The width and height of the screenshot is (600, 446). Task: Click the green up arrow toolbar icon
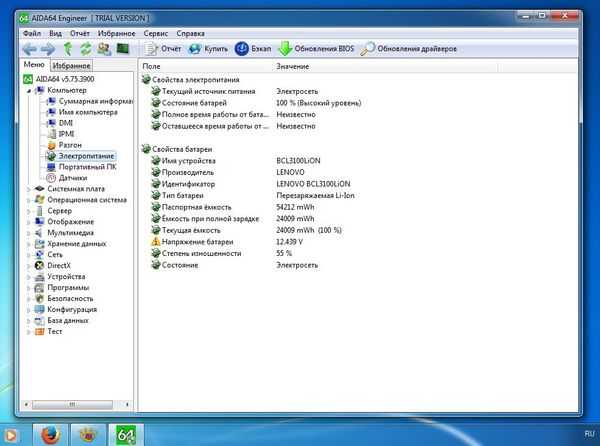click(x=68, y=49)
